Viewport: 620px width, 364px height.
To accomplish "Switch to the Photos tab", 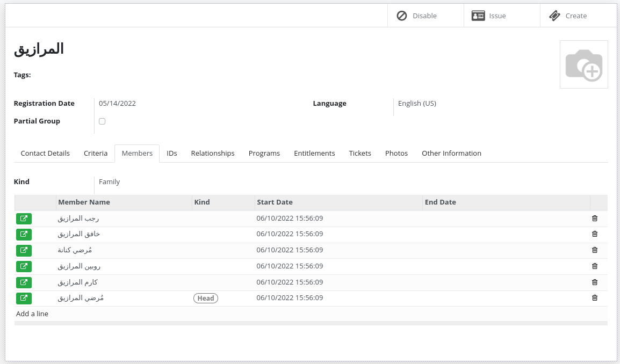I will tap(396, 153).
